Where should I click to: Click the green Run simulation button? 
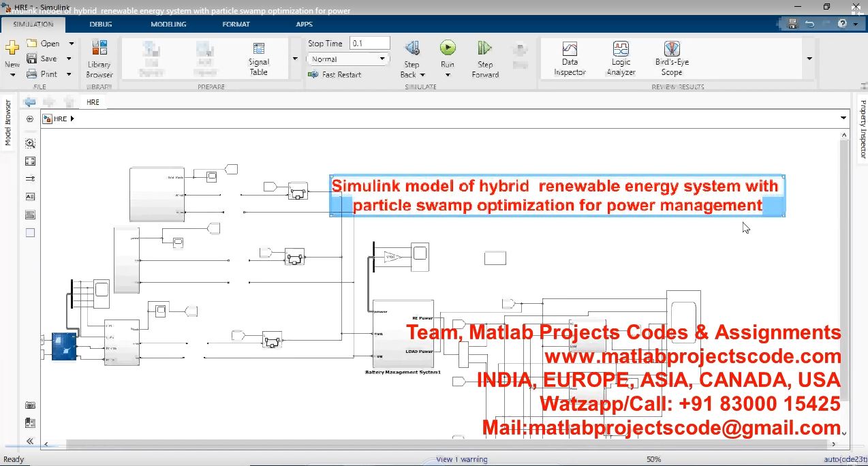pyautogui.click(x=448, y=48)
